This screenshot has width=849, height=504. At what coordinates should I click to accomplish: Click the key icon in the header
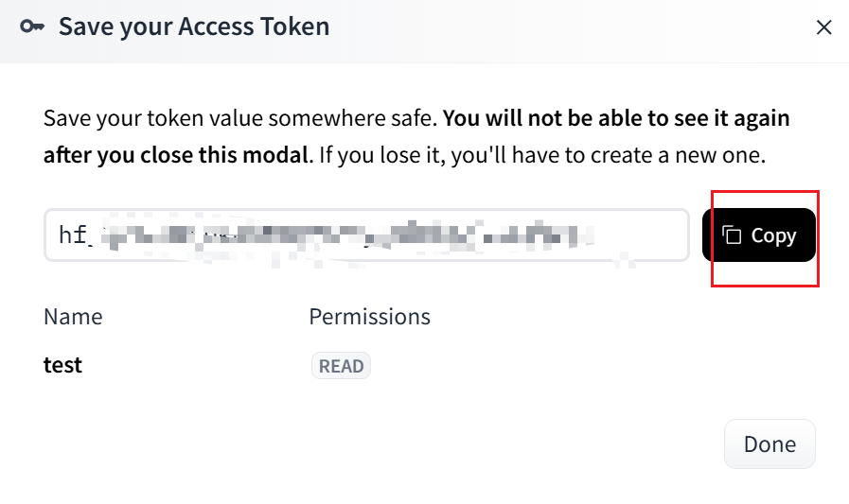coord(33,26)
